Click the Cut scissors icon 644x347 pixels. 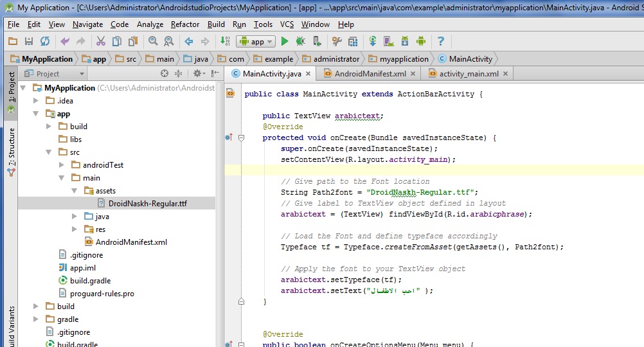point(100,41)
